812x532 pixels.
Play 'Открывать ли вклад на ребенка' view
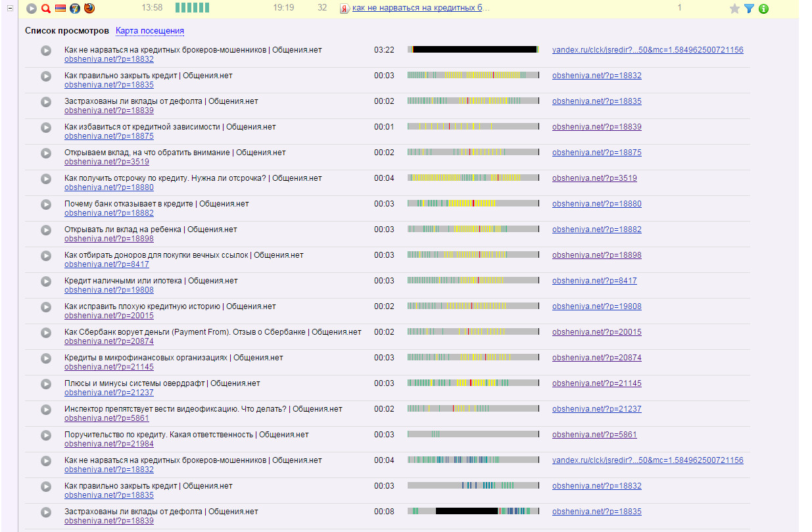(46, 230)
